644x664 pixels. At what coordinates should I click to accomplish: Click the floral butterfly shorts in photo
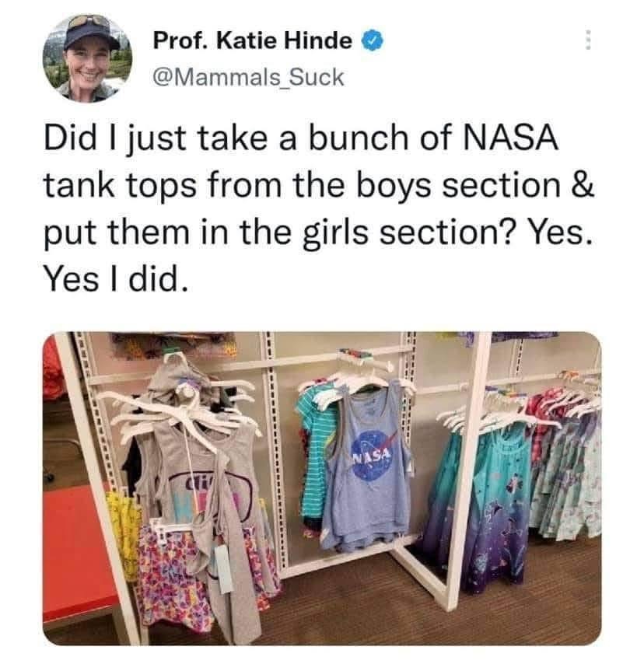pos(173,580)
